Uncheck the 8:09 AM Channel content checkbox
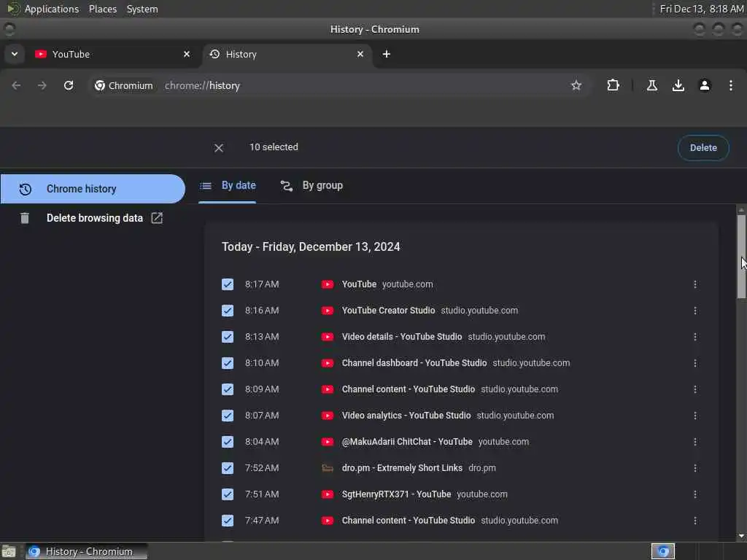This screenshot has height=560, width=747. pos(228,389)
